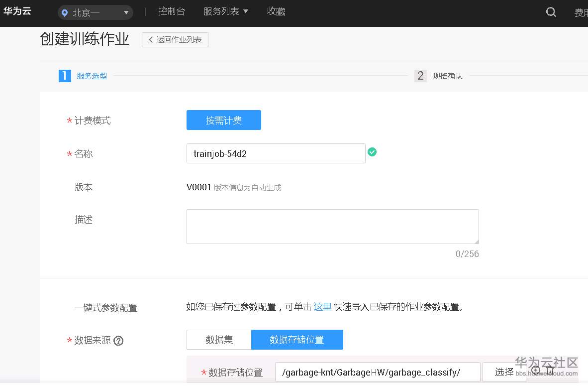Image resolution: width=588 pixels, height=386 pixels.
Task: Click 返回作业列表 button
Action: (175, 40)
